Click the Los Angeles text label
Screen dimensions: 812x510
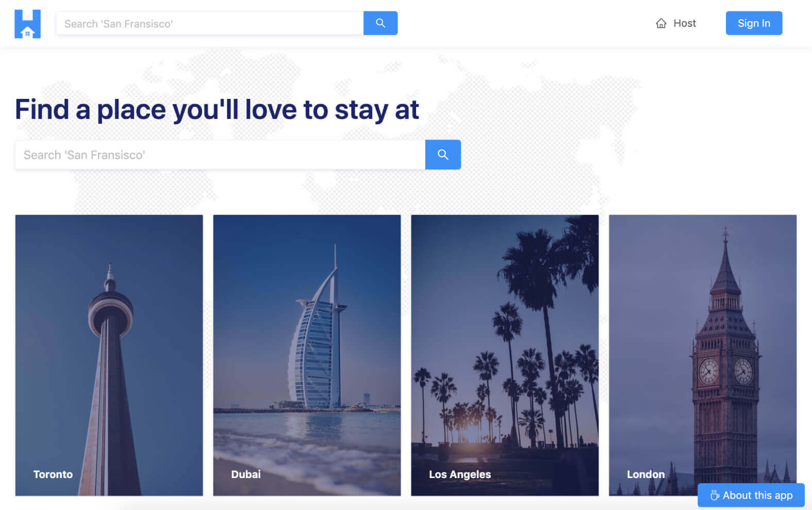pyautogui.click(x=460, y=474)
